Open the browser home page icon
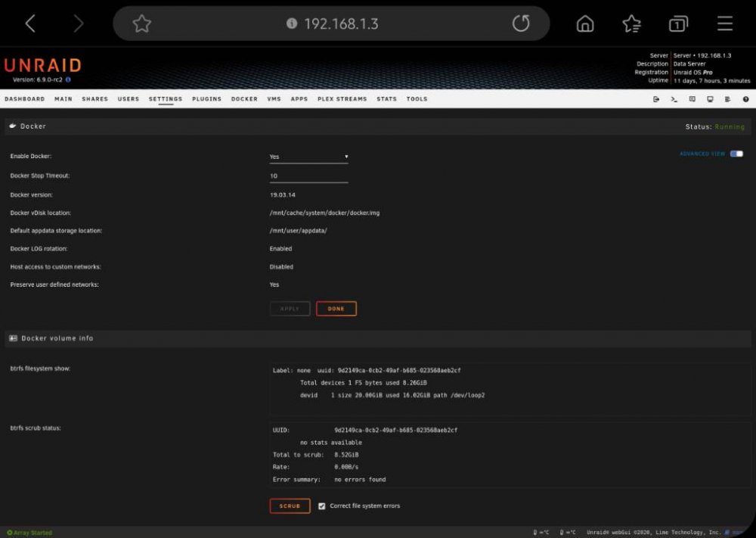The image size is (756, 538). (x=585, y=23)
